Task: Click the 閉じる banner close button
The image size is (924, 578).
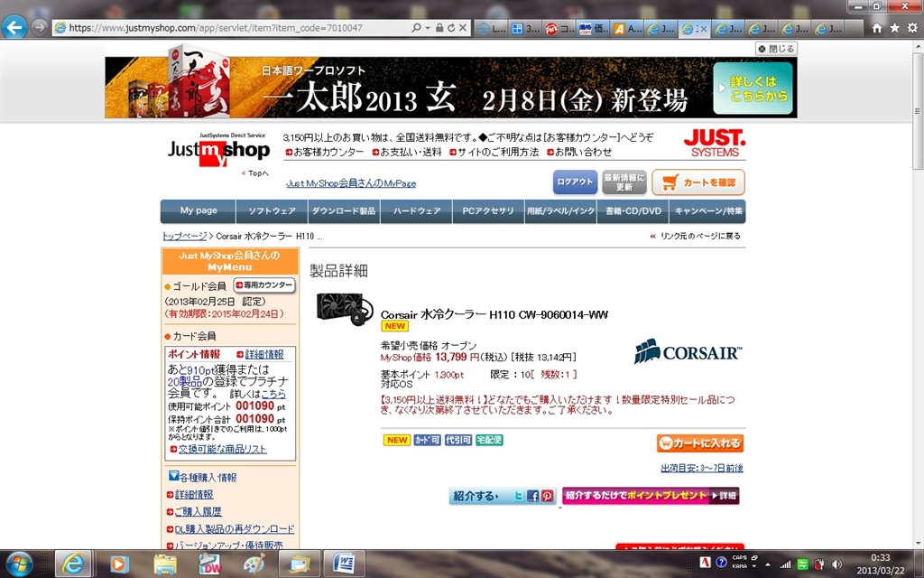Action: (x=776, y=49)
